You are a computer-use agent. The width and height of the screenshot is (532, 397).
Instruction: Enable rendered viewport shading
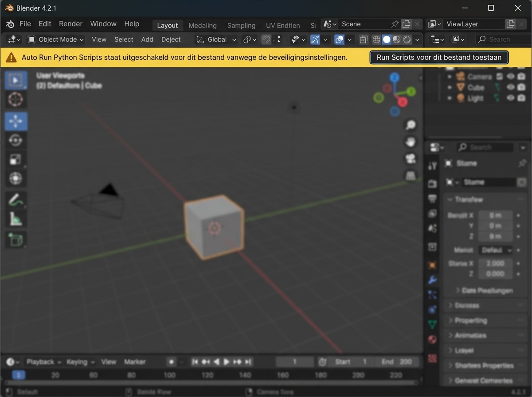[407, 39]
